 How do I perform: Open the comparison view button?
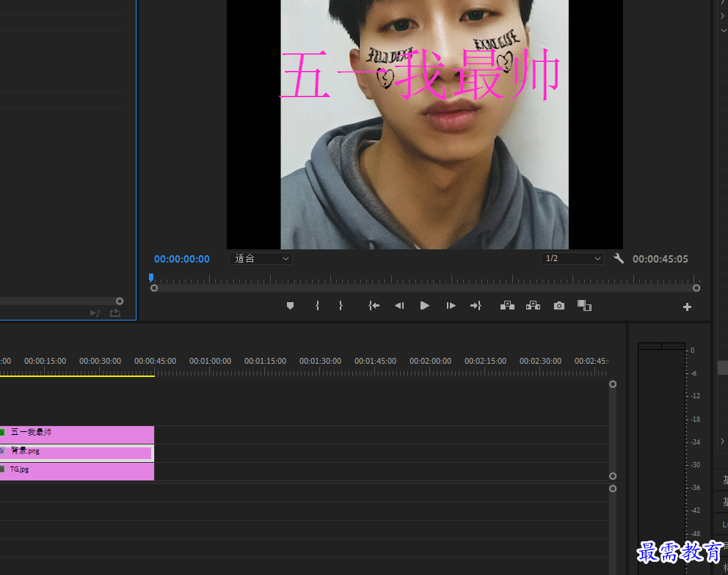(584, 305)
